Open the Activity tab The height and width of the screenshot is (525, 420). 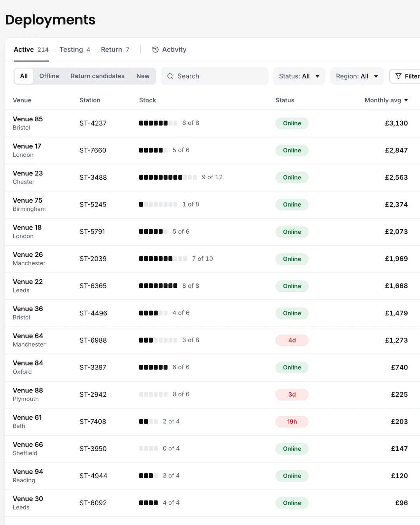point(169,49)
